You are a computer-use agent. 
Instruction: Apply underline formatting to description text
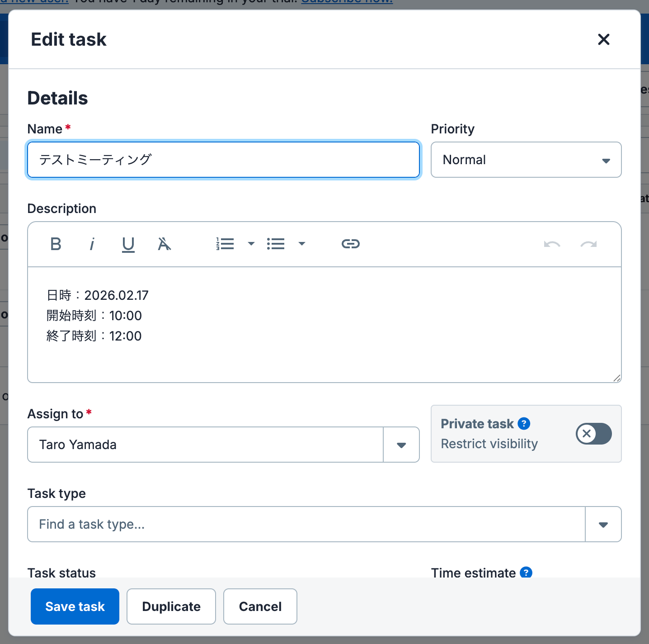128,244
